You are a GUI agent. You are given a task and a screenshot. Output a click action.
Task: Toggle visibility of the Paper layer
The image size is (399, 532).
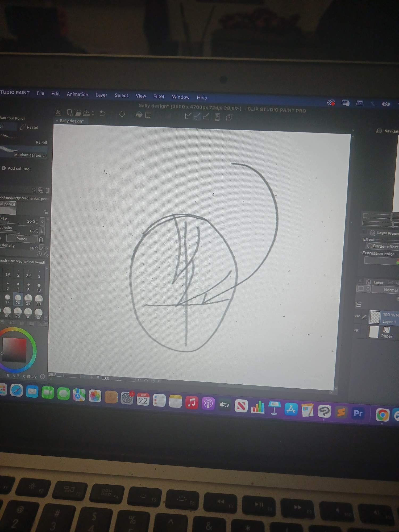tap(357, 330)
